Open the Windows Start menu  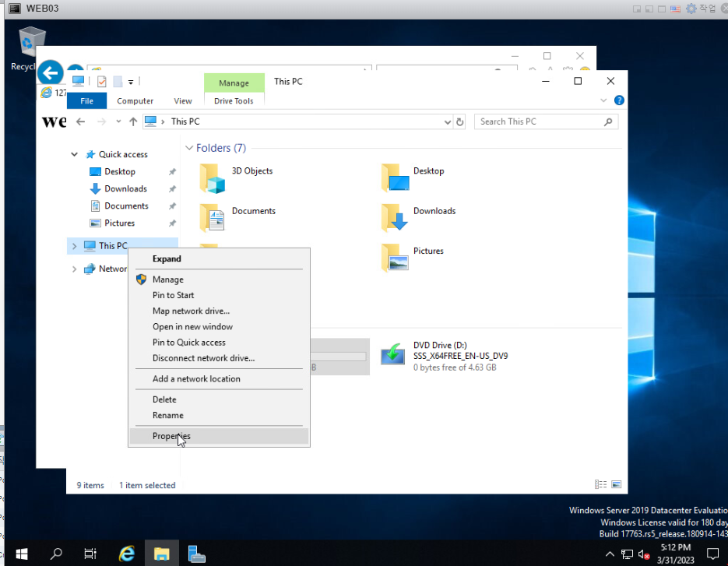tap(21, 554)
